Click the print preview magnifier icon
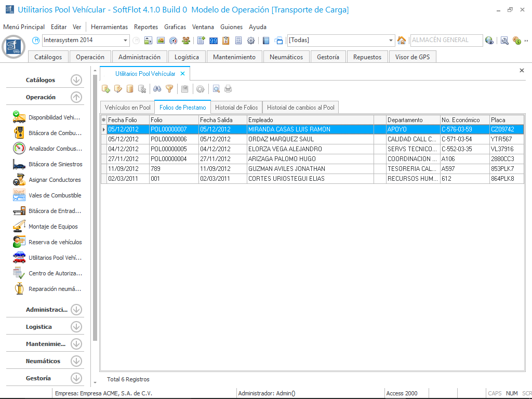532x399 pixels. pyautogui.click(x=216, y=89)
